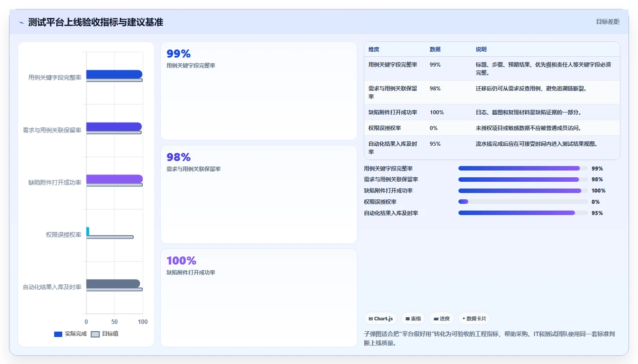Click 用例关键字段完整率 in the table's first row
This screenshot has width=638, height=364.
(x=393, y=65)
